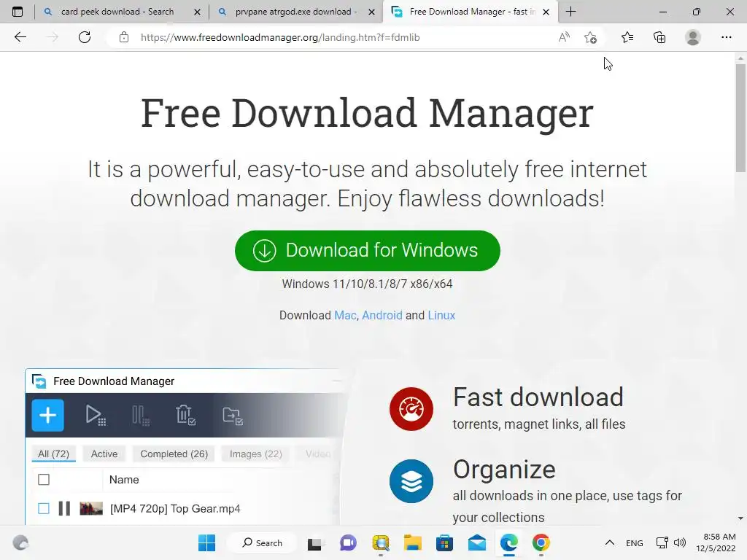This screenshot has height=560, width=747.
Task: Open Google Chrome from taskbar
Action: coord(541,542)
